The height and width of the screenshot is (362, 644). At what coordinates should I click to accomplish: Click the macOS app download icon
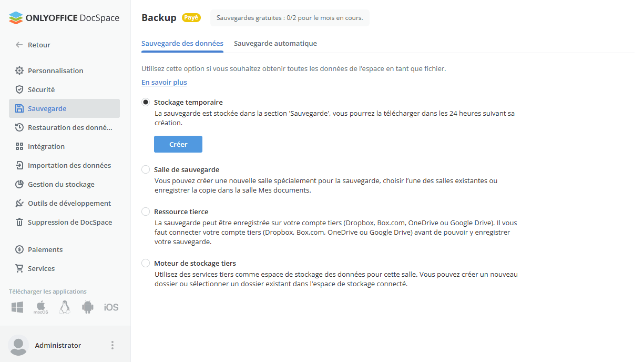tap(41, 307)
